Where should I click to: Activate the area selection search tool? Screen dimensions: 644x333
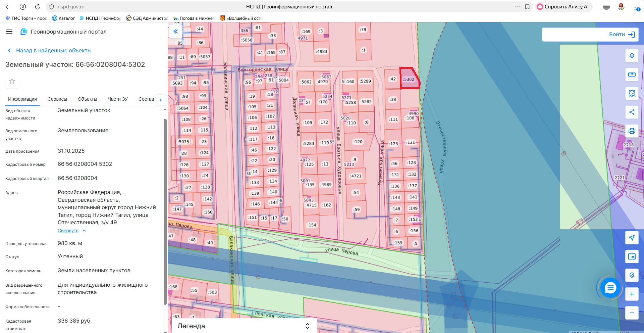tap(632, 93)
